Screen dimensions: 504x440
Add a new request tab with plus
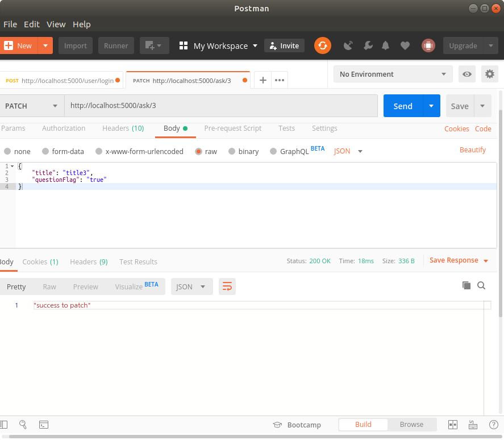click(x=263, y=80)
